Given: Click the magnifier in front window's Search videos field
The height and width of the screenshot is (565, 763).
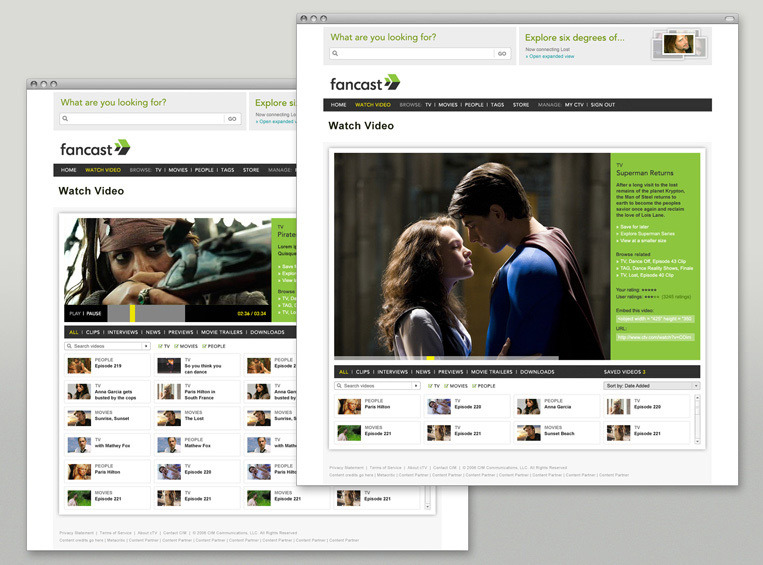Looking at the screenshot, I should pyautogui.click(x=339, y=386).
